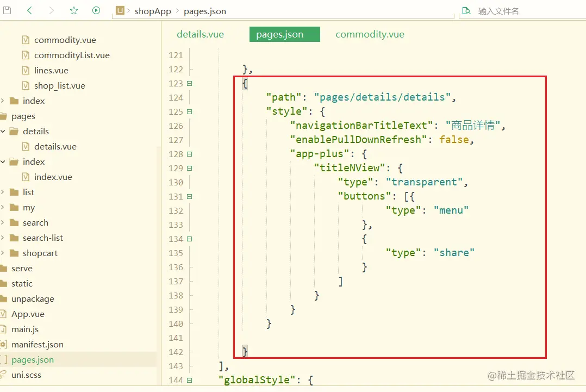The image size is (586, 392).
Task: Click the shopApp project icon in breadcrumb
Action: pos(120,10)
